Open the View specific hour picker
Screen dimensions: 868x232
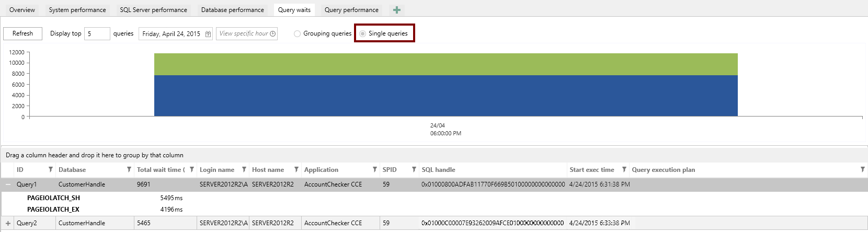(247, 33)
